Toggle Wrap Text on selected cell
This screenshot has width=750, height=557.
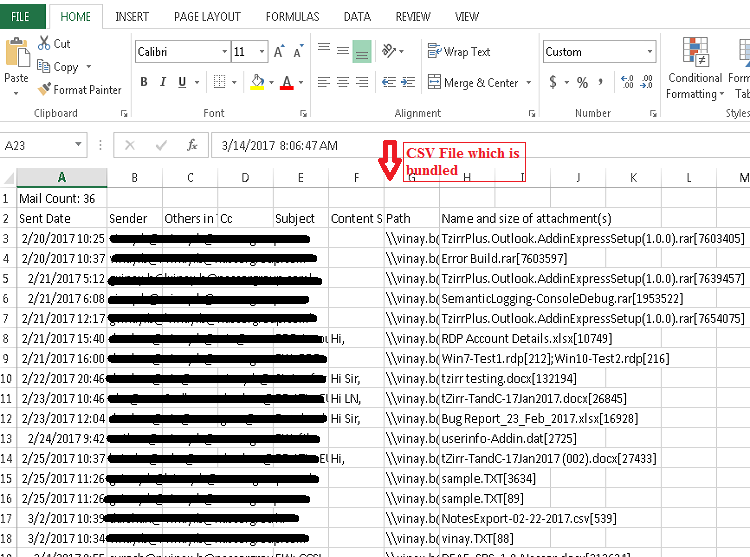pos(459,52)
